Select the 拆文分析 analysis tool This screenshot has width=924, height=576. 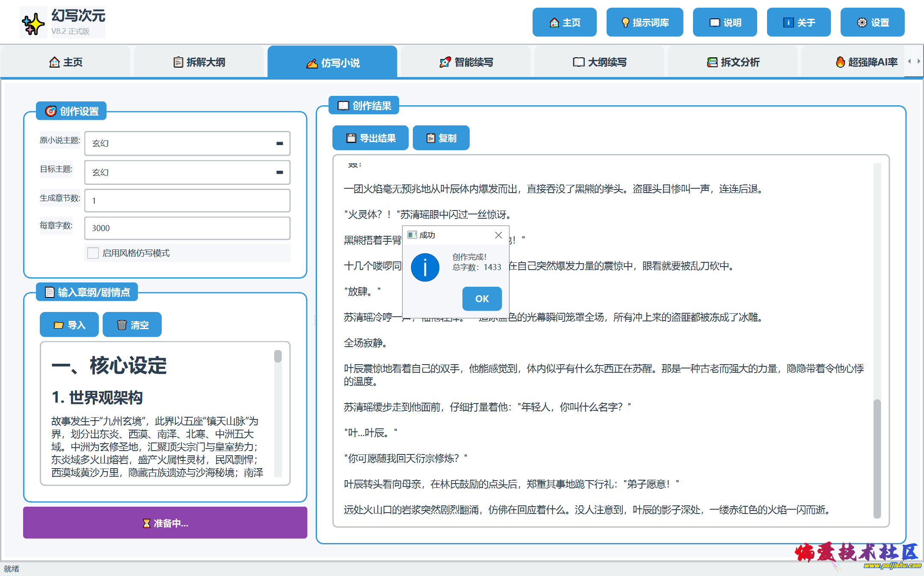(734, 62)
